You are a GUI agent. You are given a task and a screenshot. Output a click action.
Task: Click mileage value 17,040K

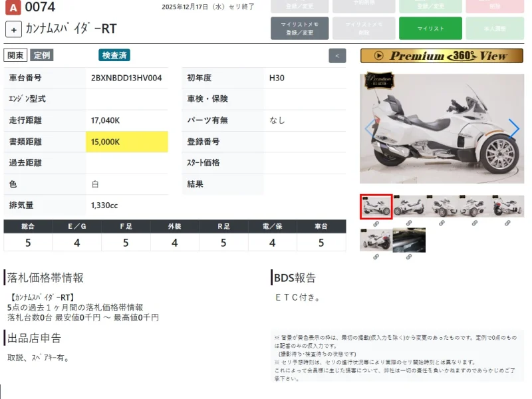[x=105, y=120]
